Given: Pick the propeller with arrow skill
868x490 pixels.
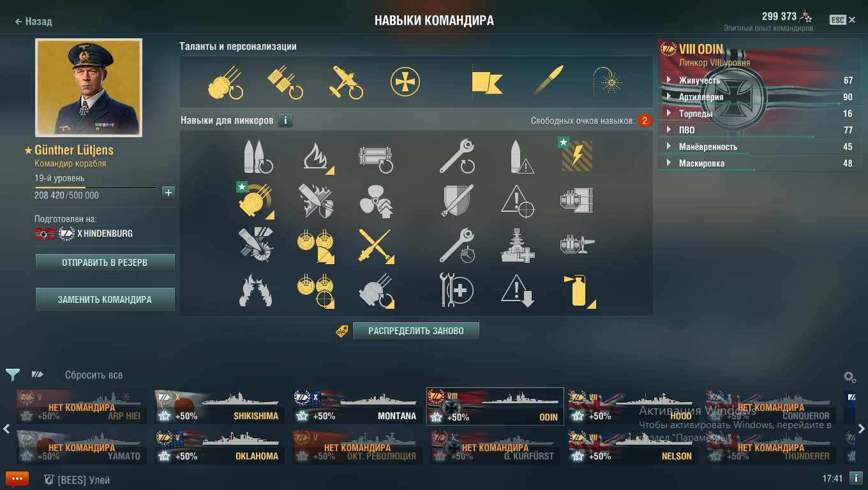Looking at the screenshot, I should tap(376, 202).
